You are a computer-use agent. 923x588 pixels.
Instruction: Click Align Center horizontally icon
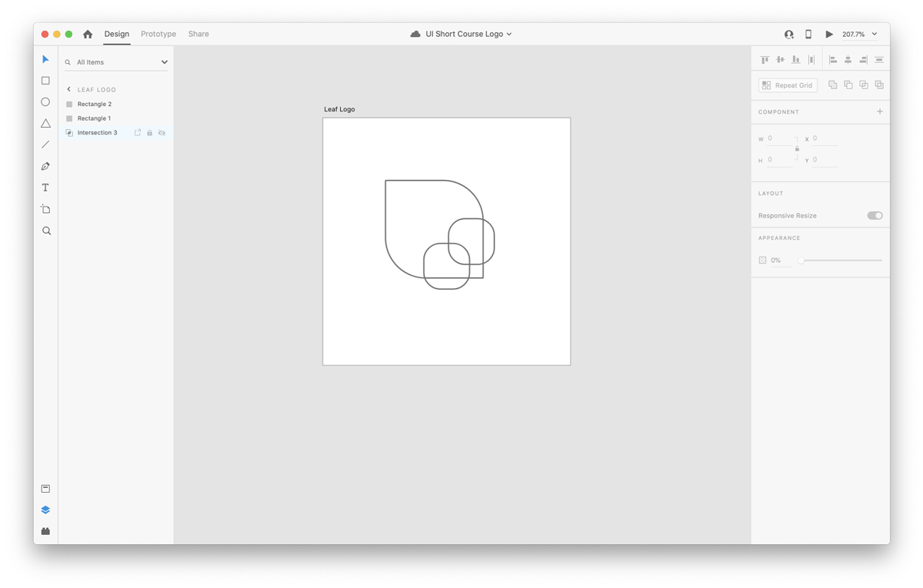click(848, 59)
